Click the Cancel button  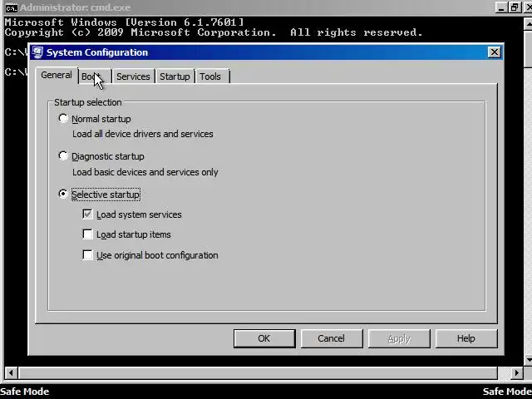332,338
